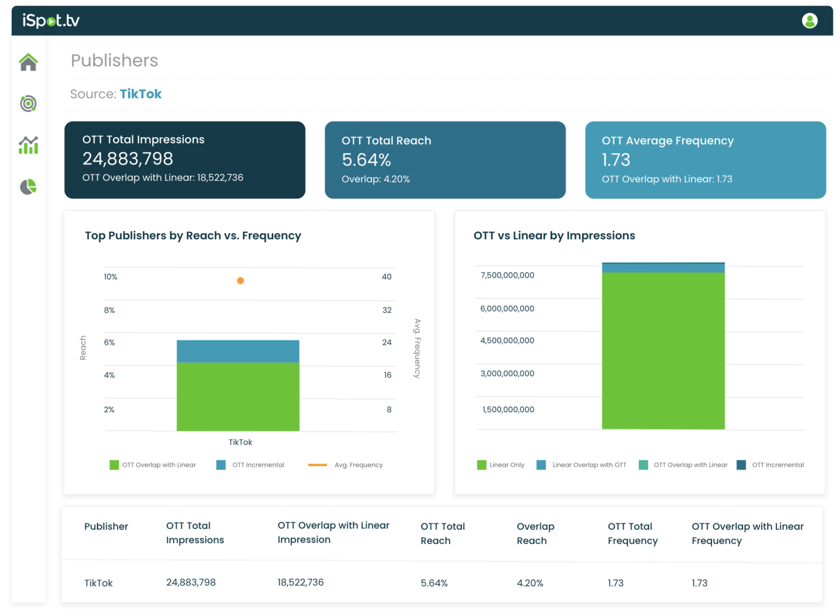Click the iSpot.tv logo

[51, 21]
